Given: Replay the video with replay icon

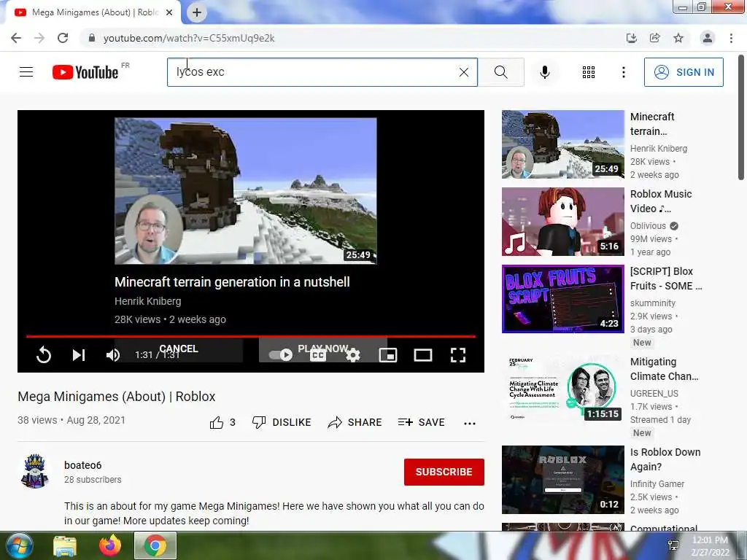Looking at the screenshot, I should click(x=43, y=355).
